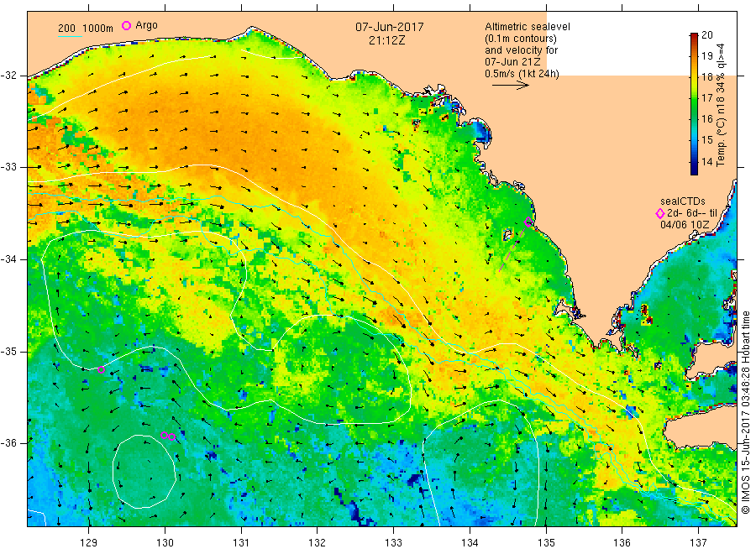Click the 'Altimetric sealevel' heading text

point(528,27)
